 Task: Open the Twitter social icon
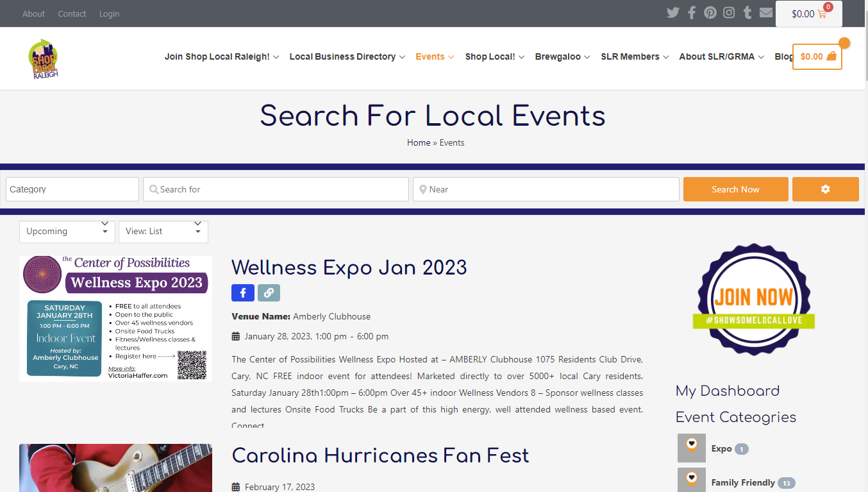pos(672,13)
